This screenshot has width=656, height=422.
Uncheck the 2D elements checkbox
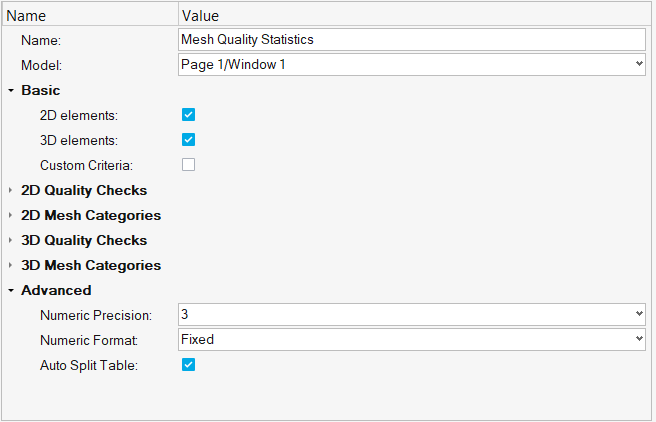(x=188, y=115)
